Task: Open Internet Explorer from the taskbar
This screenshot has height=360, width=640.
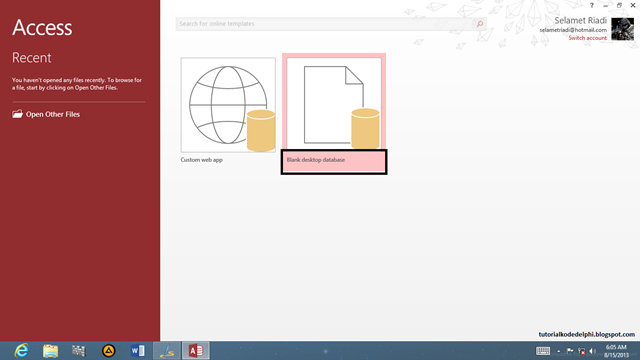Action: [21, 351]
